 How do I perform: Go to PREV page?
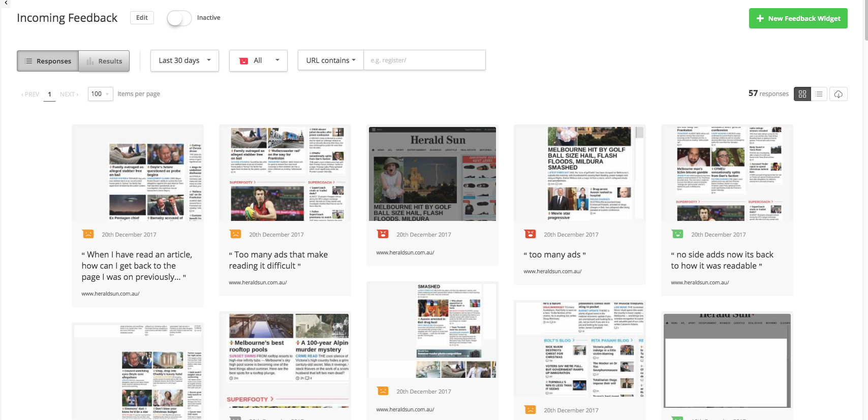coord(30,94)
